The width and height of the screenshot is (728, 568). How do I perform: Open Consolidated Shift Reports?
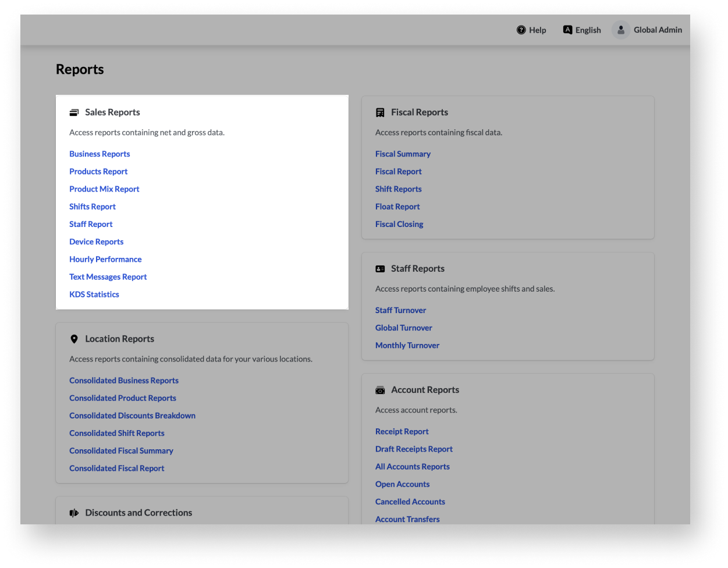(x=117, y=433)
